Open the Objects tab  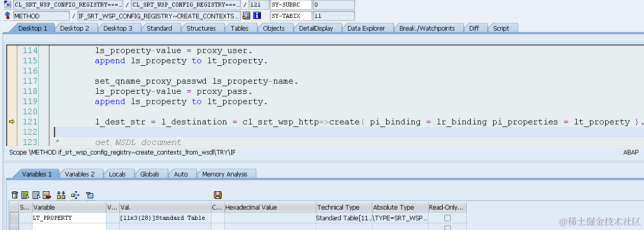coord(274,28)
